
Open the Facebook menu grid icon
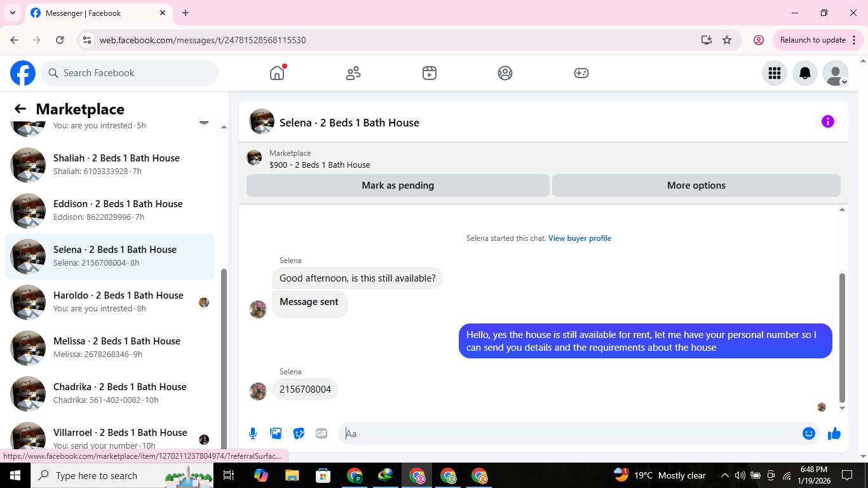[x=775, y=73]
